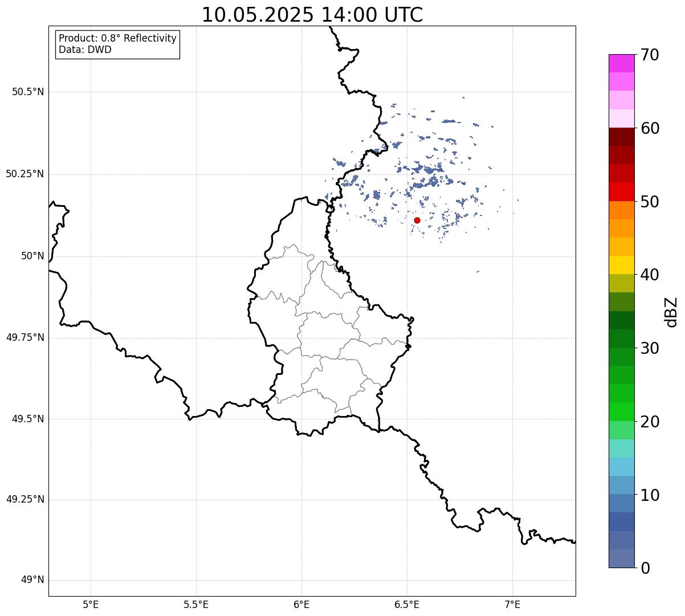685x616 pixels.
Task: Click the 5°E longitude label
Action: 91,604
